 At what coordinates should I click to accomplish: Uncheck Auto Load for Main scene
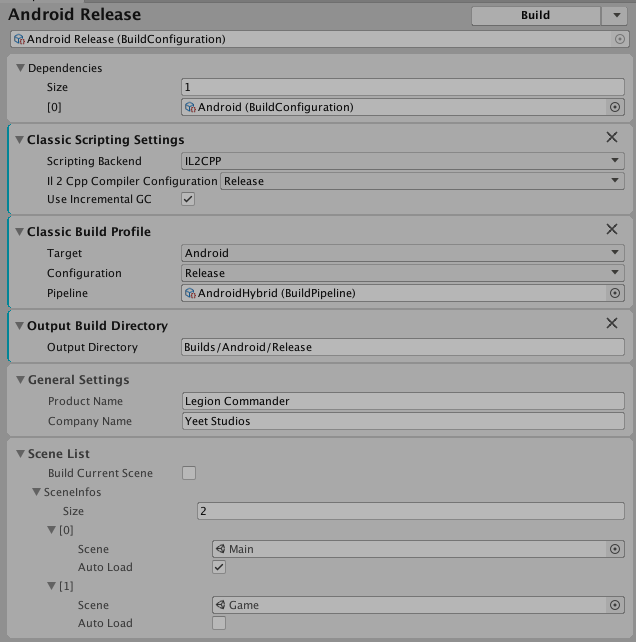(219, 567)
